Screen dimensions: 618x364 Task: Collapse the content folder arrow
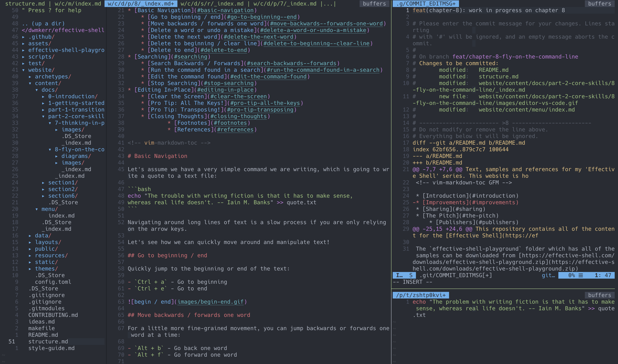(30, 83)
